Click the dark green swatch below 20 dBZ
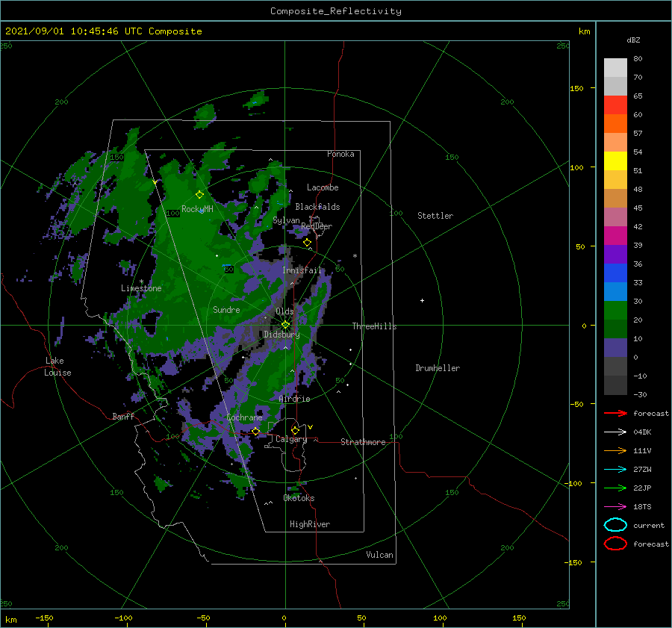 click(x=615, y=329)
